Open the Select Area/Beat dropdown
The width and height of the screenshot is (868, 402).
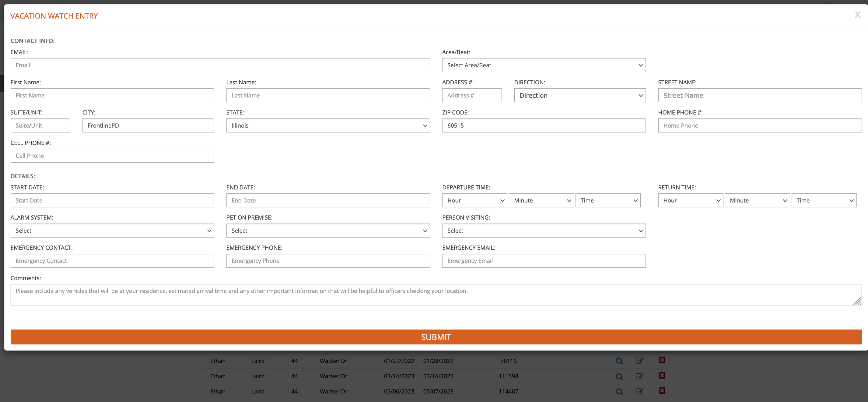point(544,65)
